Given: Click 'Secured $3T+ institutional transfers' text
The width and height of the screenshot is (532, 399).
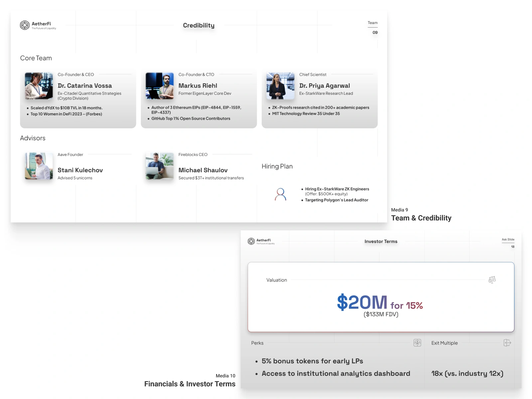Looking at the screenshot, I should click(x=211, y=178).
